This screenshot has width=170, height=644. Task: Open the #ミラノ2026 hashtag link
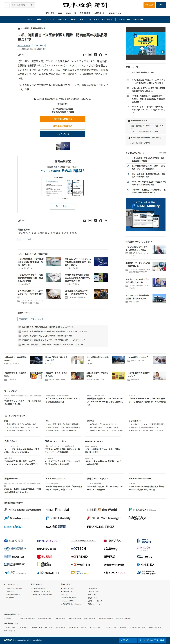tap(124, 20)
